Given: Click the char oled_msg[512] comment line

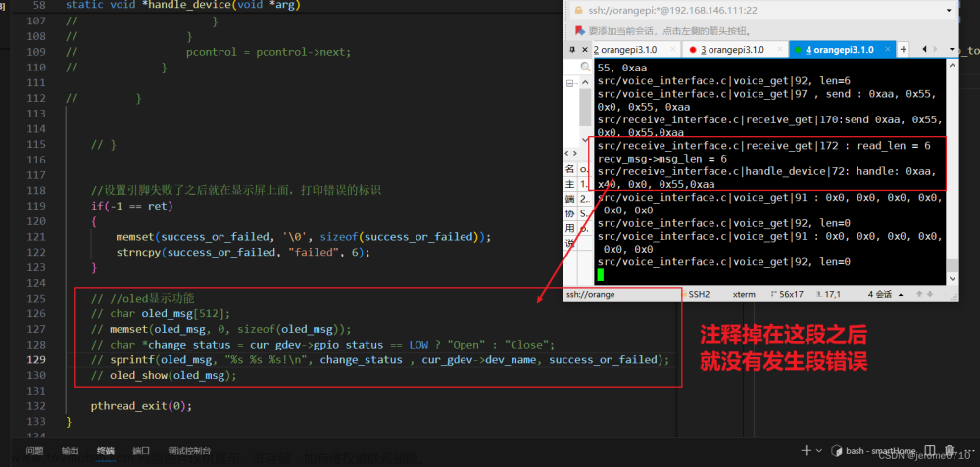Looking at the screenshot, I should [x=161, y=313].
